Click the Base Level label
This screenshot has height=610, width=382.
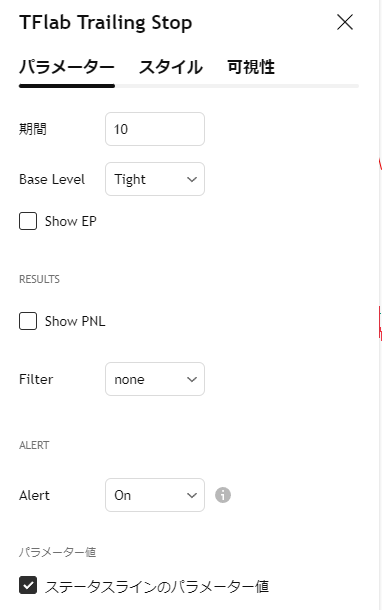[x=52, y=179]
